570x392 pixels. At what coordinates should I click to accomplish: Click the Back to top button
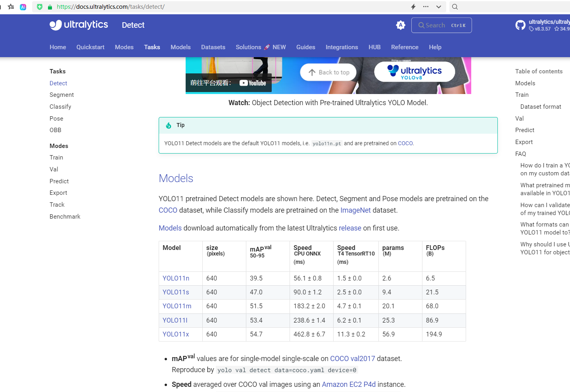point(328,72)
